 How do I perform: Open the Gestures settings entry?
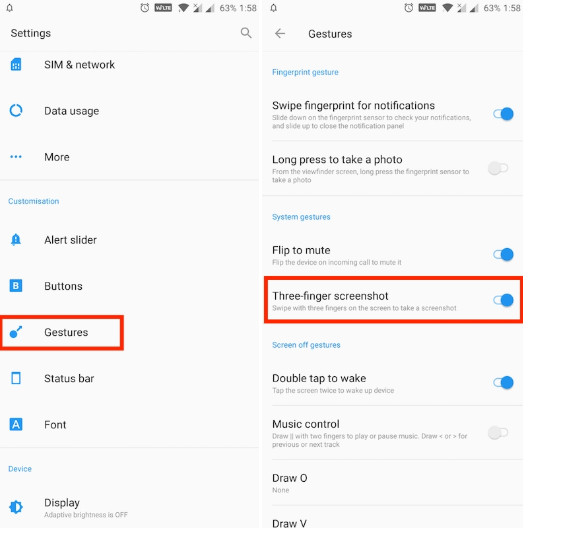click(x=62, y=332)
